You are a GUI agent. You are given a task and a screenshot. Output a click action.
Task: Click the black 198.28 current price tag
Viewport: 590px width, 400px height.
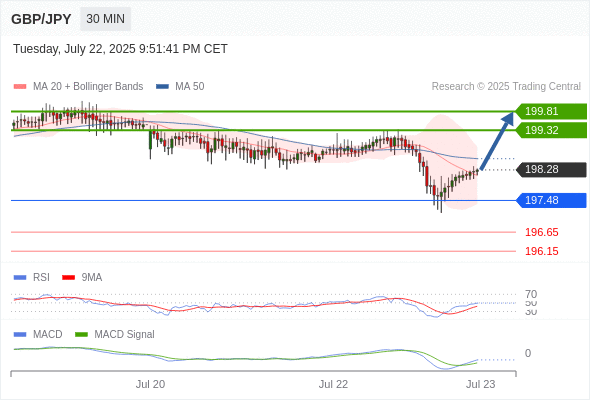coord(550,170)
